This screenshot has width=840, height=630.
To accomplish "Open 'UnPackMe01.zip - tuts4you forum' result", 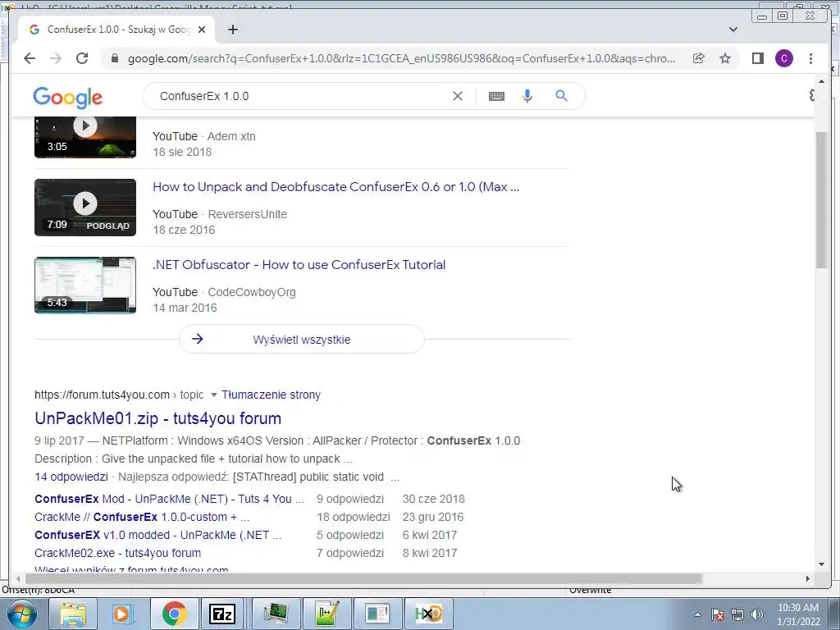I will point(158,418).
